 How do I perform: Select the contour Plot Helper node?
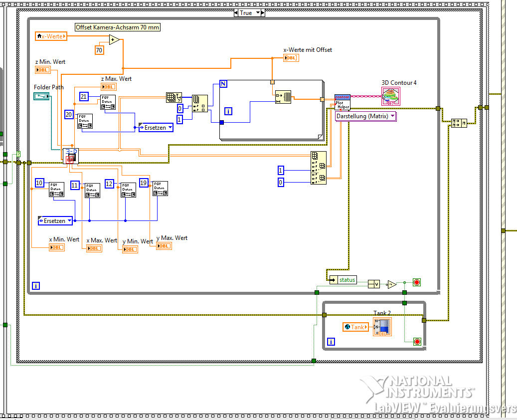(x=342, y=102)
